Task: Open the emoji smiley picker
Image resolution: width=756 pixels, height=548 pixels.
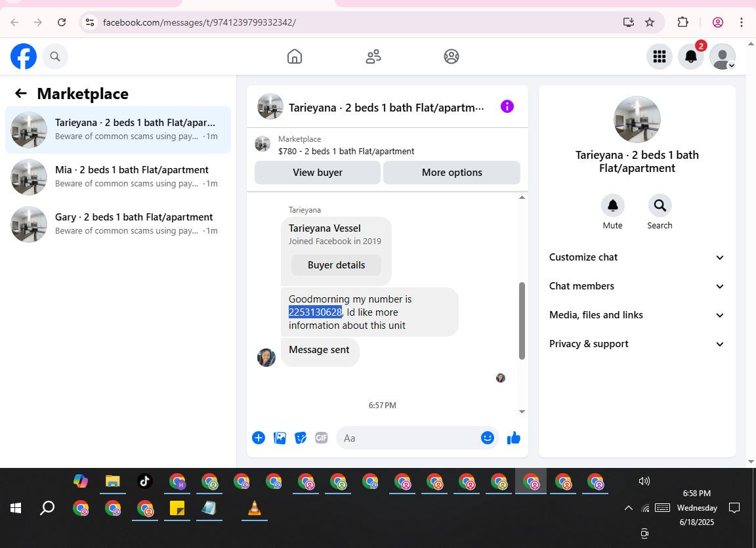Action: click(x=488, y=438)
